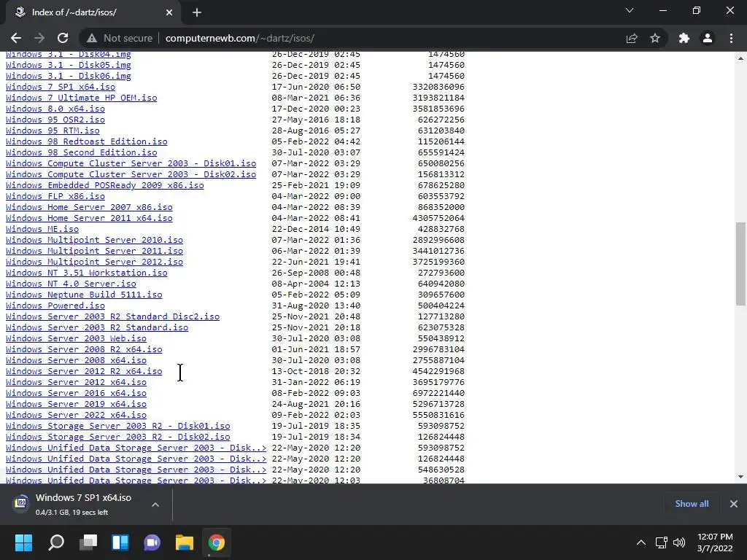Open Windows 8.0 x64.iso link
This screenshot has height=560, width=747.
coord(55,109)
